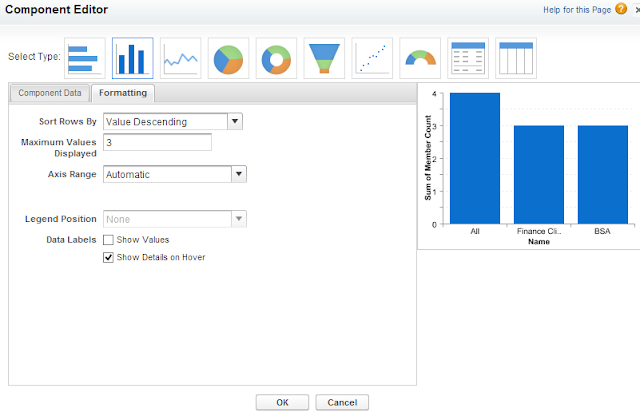
Task: Enable the Show Values checkbox
Action: click(108, 240)
